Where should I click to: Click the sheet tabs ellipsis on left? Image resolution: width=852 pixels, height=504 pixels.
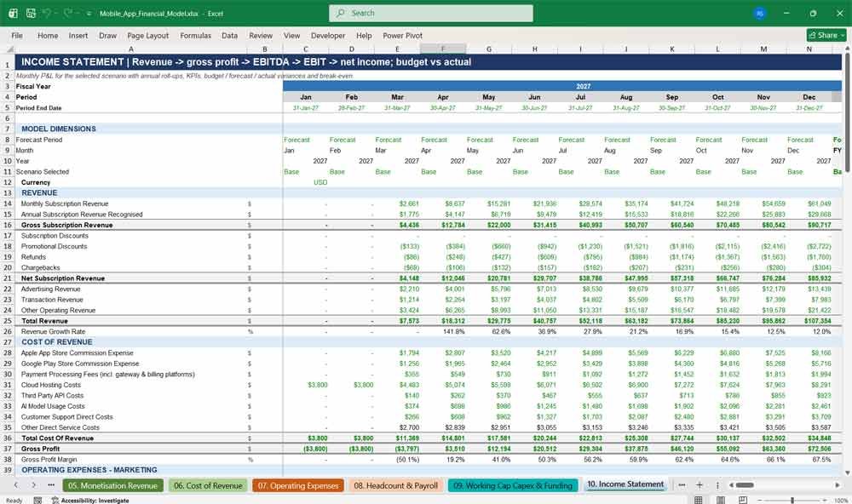tap(51, 485)
